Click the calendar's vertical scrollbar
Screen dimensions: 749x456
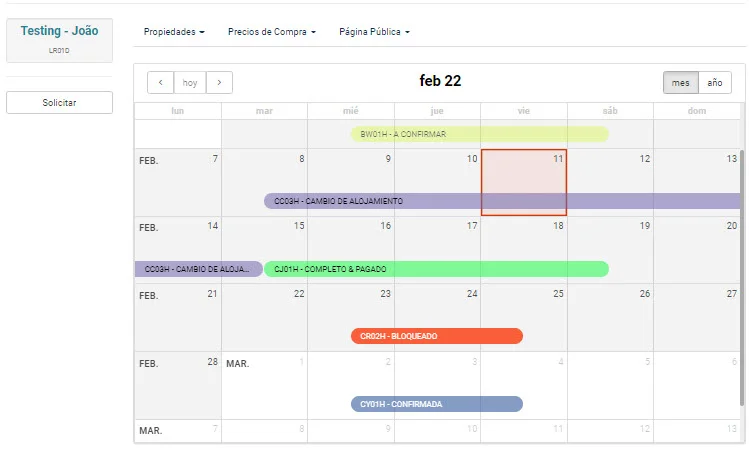(x=742, y=277)
